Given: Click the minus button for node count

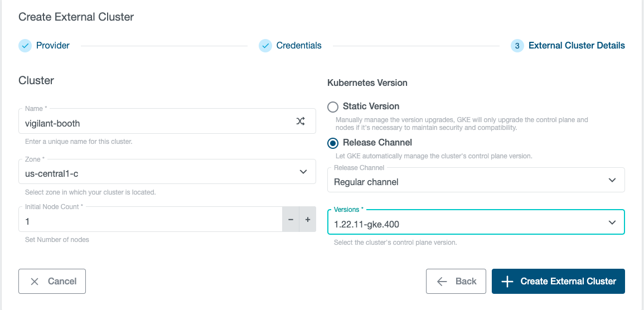Looking at the screenshot, I should 290,220.
